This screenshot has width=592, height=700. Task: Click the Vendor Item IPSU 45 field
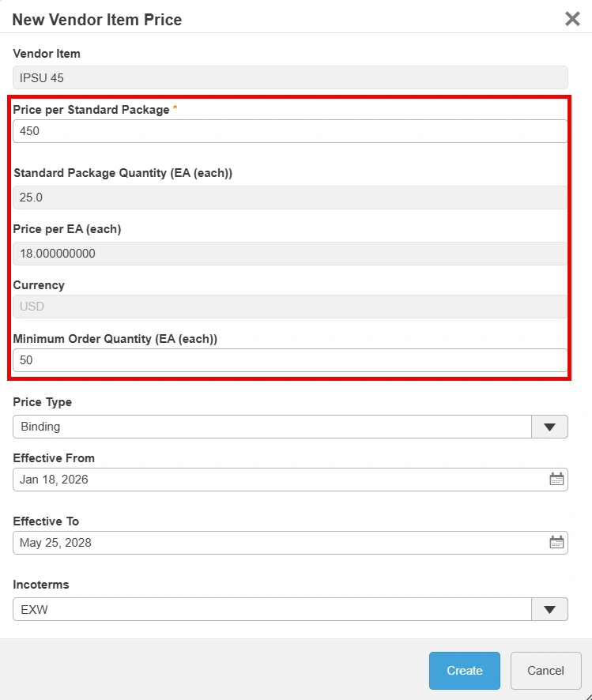pyautogui.click(x=290, y=77)
